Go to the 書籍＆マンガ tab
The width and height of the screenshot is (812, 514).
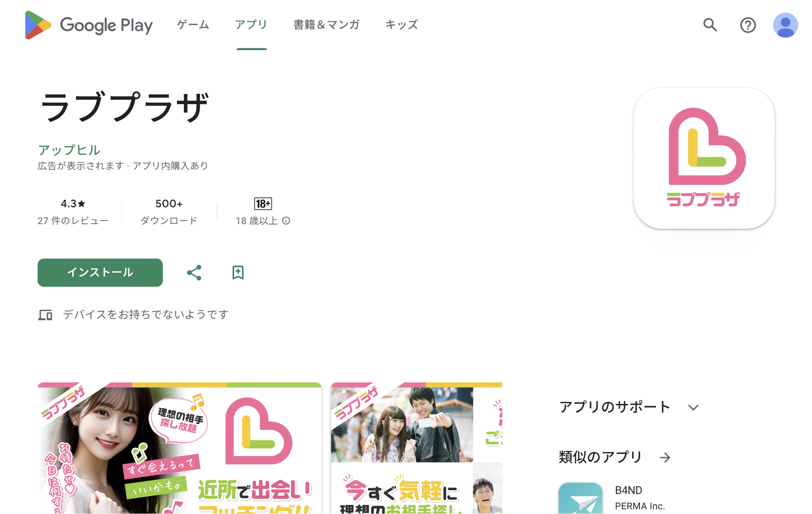[327, 25]
